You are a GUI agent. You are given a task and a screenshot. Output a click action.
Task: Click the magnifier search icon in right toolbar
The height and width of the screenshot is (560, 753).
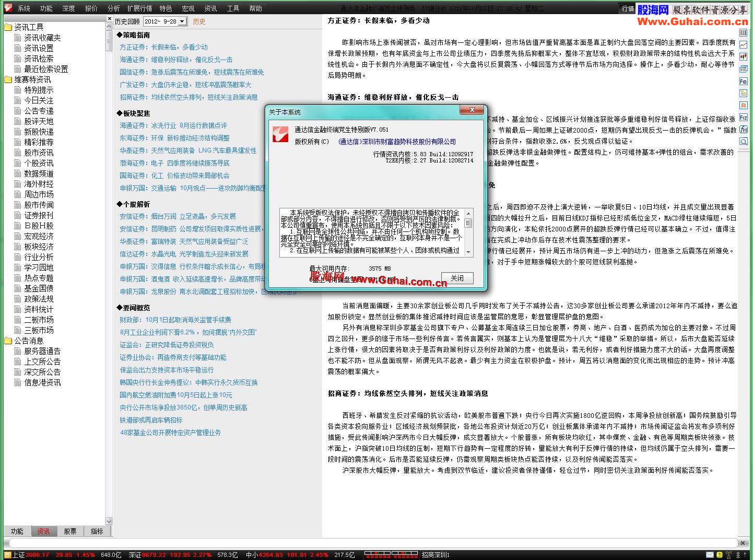(x=744, y=141)
